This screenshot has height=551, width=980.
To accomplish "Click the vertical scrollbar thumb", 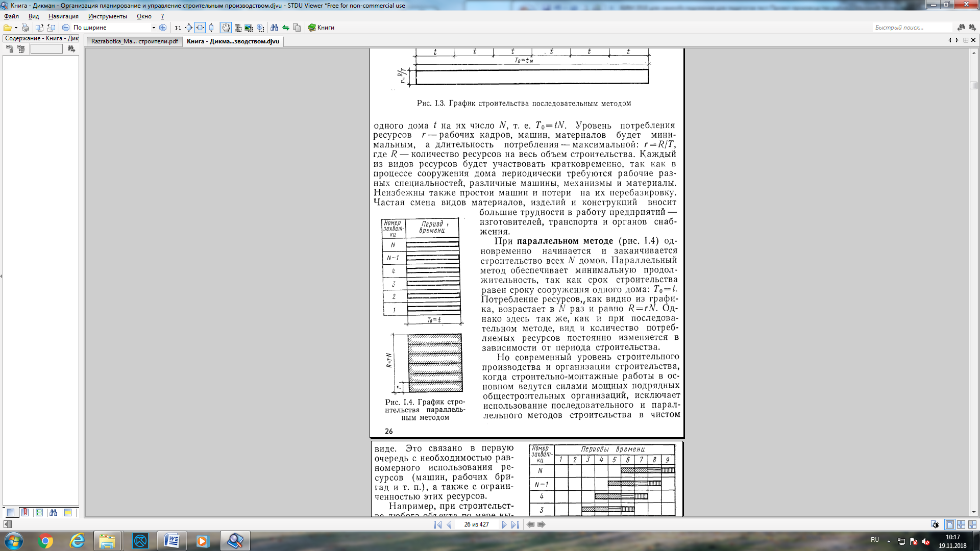I will click(x=974, y=86).
